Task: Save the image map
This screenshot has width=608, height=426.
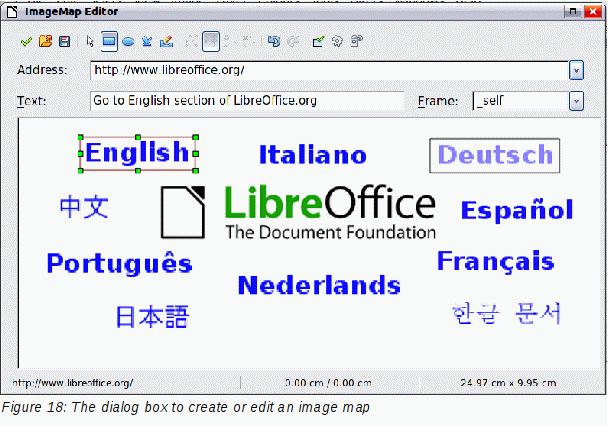Action: click(x=64, y=41)
